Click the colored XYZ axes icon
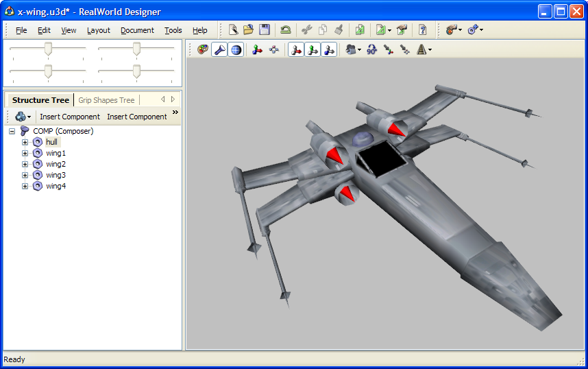The height and width of the screenshot is (369, 588). (257, 49)
